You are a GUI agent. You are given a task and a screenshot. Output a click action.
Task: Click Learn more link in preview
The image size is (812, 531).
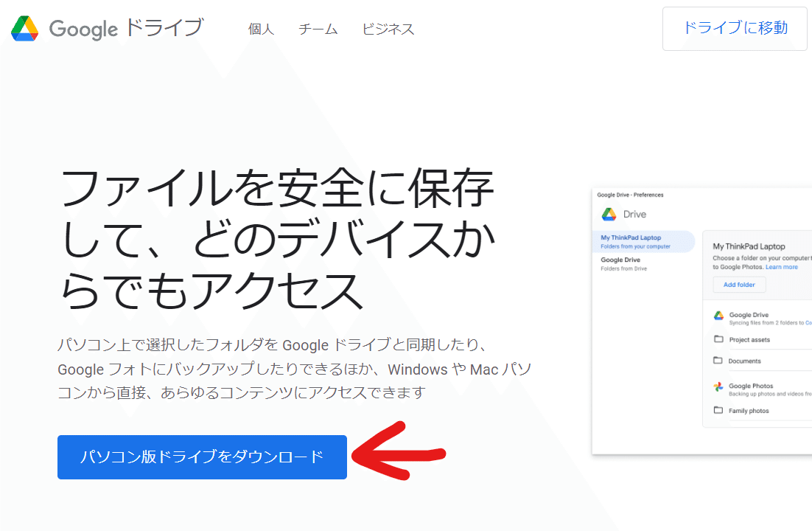782,267
